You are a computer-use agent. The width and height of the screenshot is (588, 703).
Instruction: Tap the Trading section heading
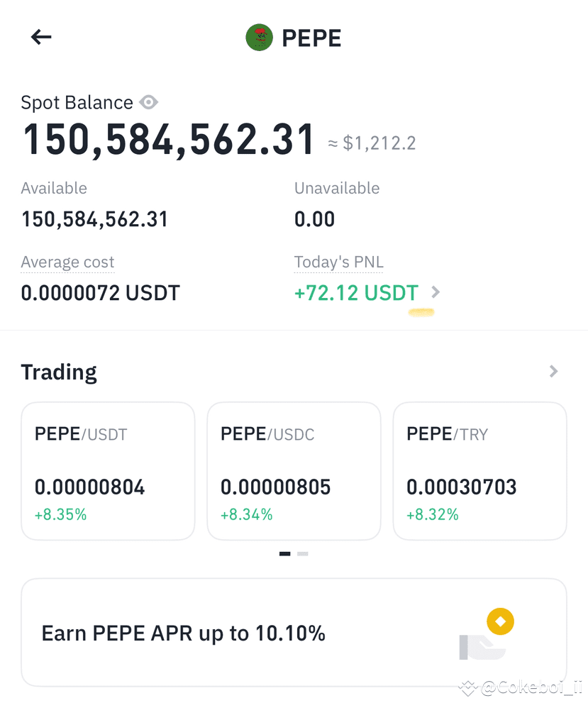tap(59, 372)
